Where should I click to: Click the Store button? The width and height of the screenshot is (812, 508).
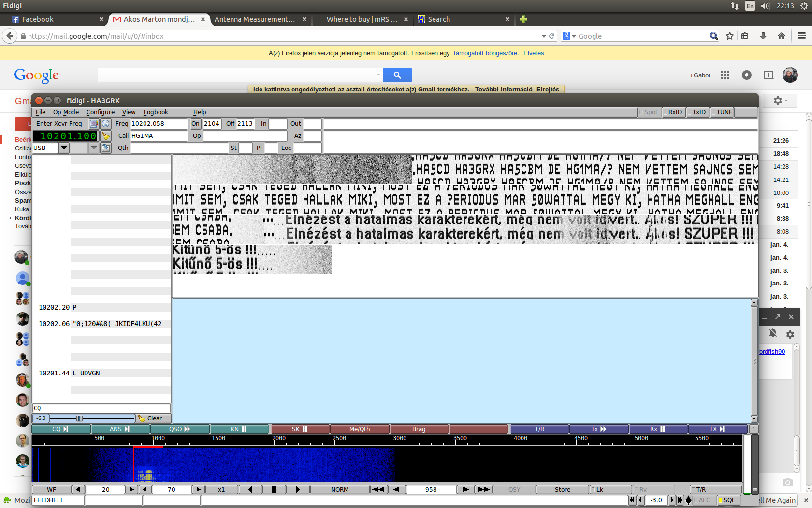562,490
